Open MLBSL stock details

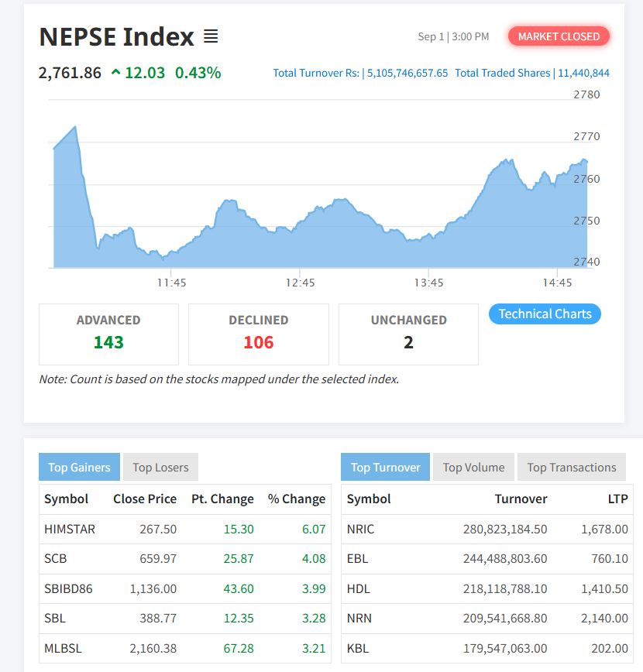coord(63,648)
